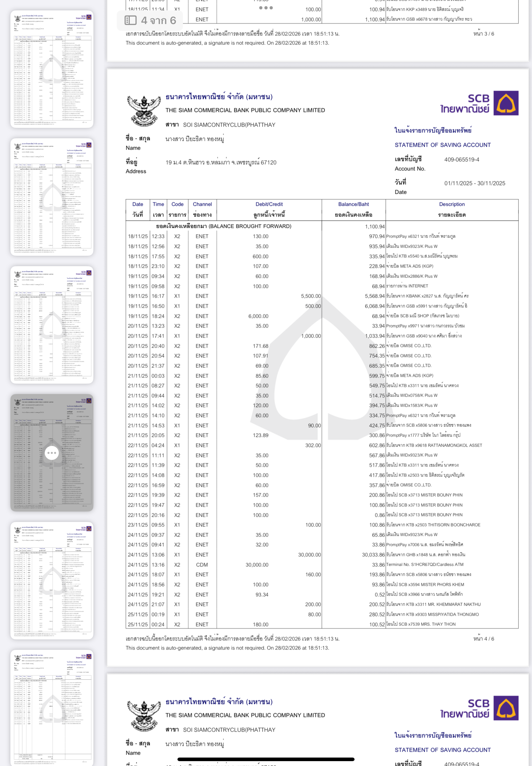
Task: Tap the home indicator bar at bottom
Action: pyautogui.click(x=266, y=759)
